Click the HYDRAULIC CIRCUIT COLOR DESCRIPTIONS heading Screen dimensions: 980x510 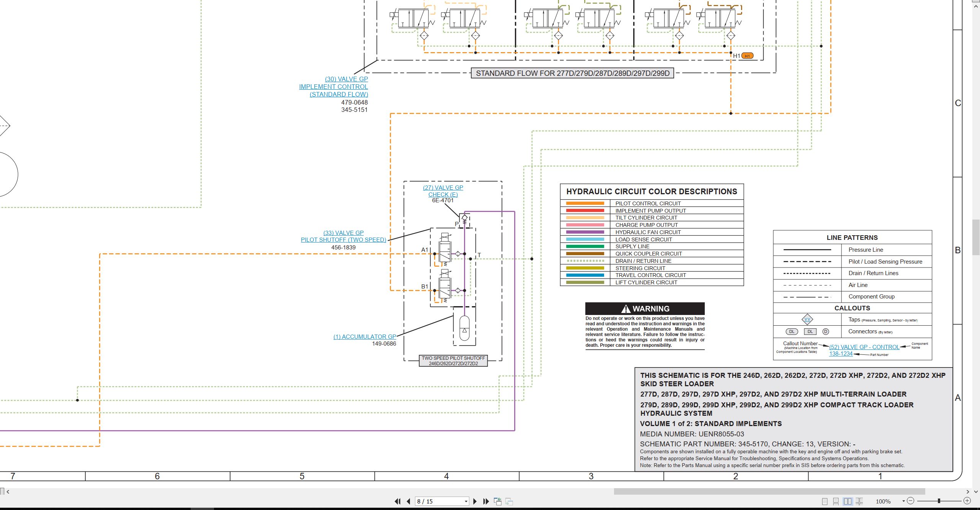[652, 192]
